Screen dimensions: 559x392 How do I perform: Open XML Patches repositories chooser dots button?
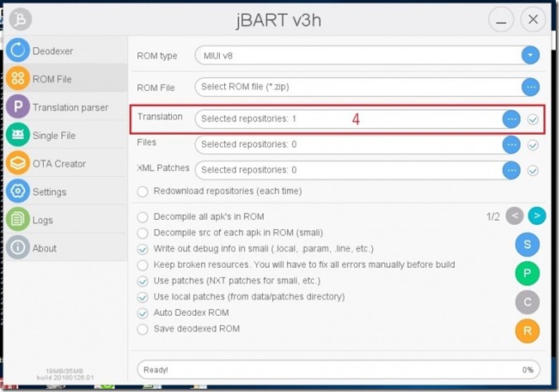(x=512, y=170)
